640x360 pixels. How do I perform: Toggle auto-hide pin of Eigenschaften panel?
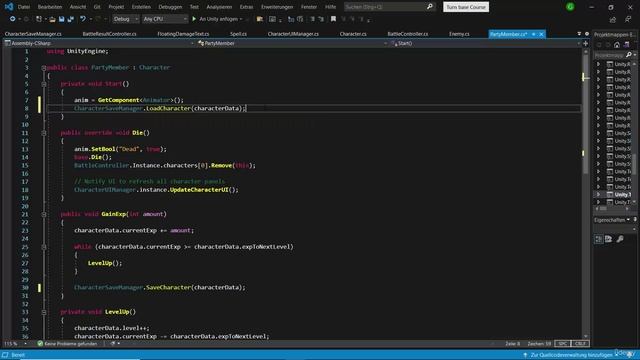[x=635, y=220]
